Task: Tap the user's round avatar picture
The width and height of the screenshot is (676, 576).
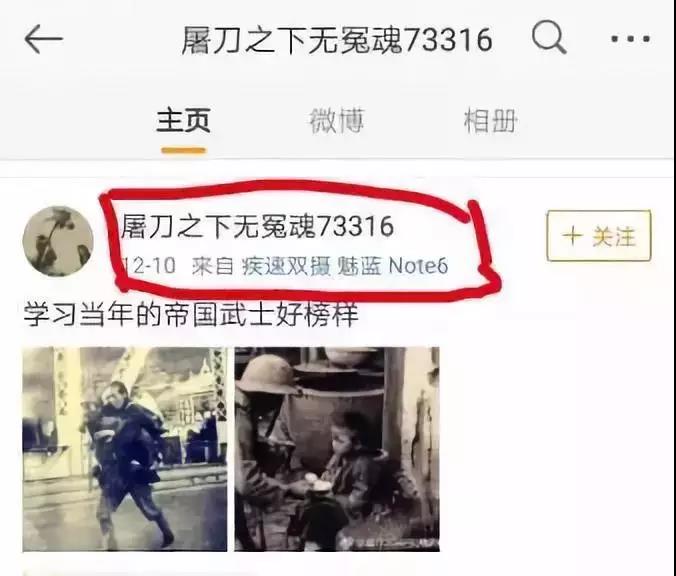Action: 58,241
